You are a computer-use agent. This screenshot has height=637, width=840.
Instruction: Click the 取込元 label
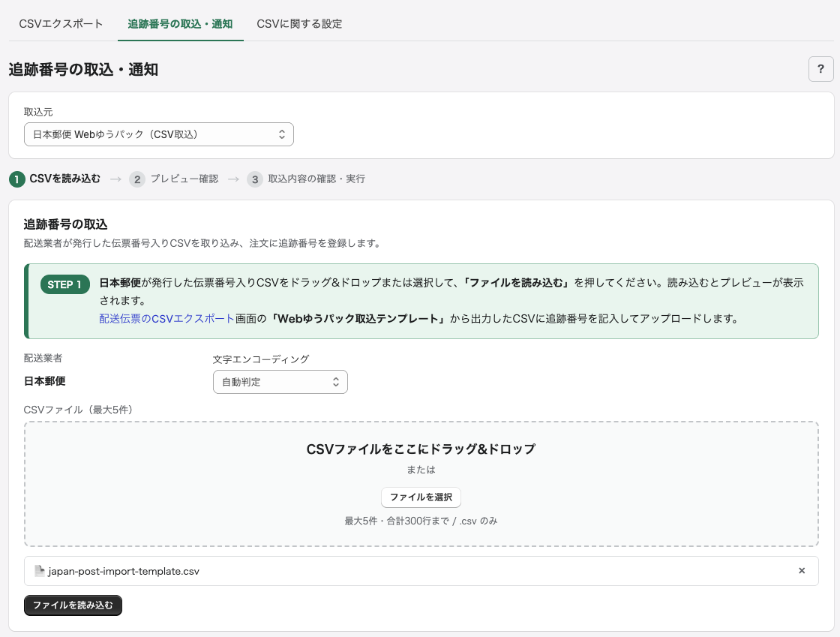(38, 112)
